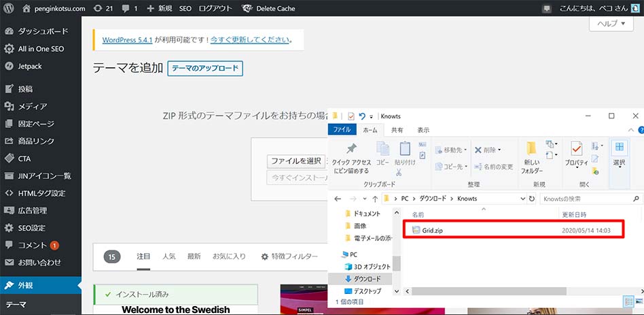This screenshot has height=315, width=644.
Task: Open the 21 pending updates icon
Action: point(103,8)
